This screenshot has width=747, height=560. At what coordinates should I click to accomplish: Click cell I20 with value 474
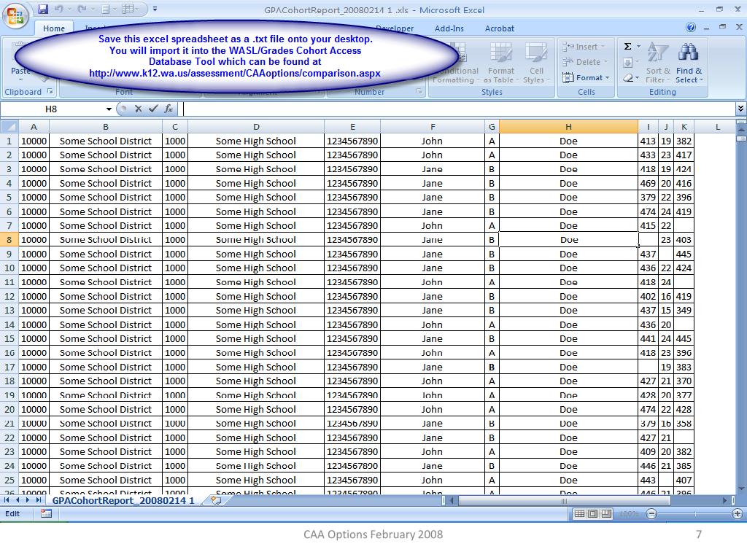pos(648,410)
